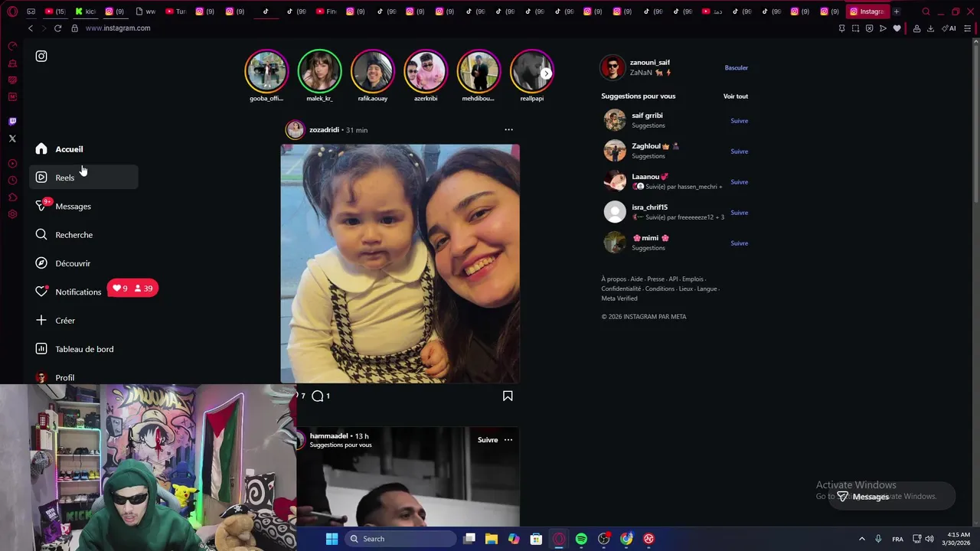Click the taskbar volume icon
The image size is (980, 551).
[931, 539]
